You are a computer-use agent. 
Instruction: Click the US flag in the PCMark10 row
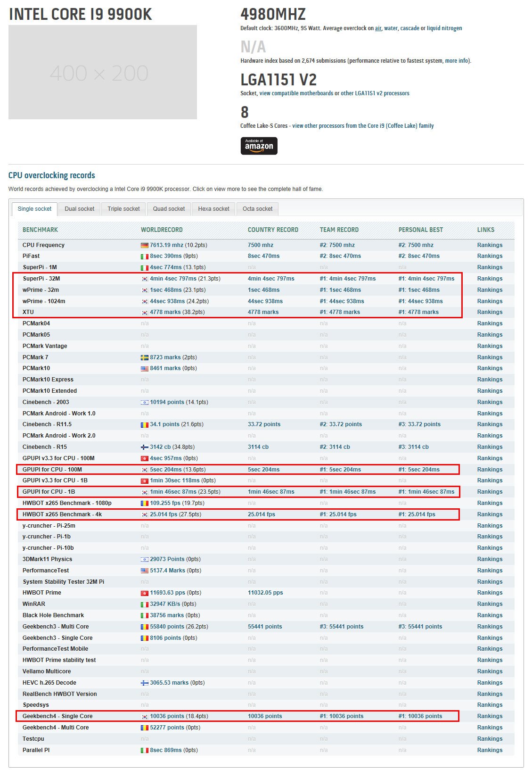tap(145, 369)
